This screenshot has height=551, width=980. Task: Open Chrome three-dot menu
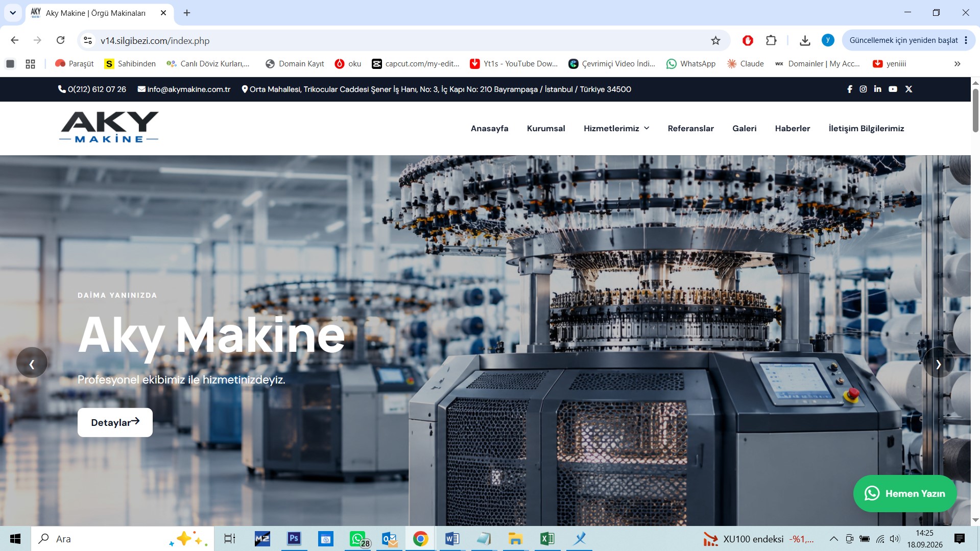(x=966, y=40)
